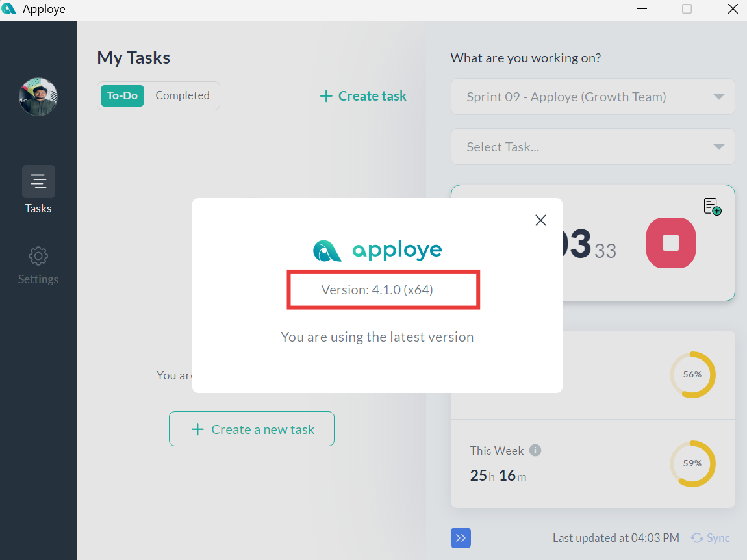
Task: Click the Sync refresh icon
Action: pos(697,538)
